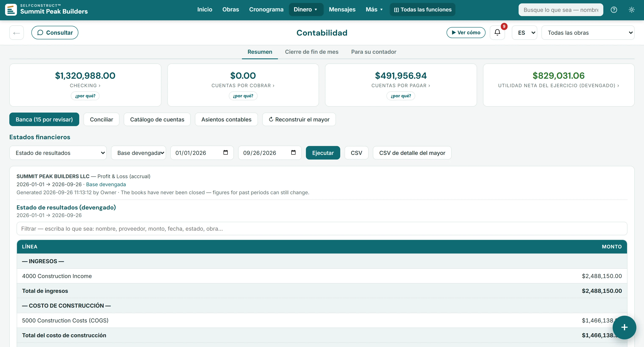Open the Utilidad neta del ejercicio card
This screenshot has height=347, width=644.
(x=558, y=85)
